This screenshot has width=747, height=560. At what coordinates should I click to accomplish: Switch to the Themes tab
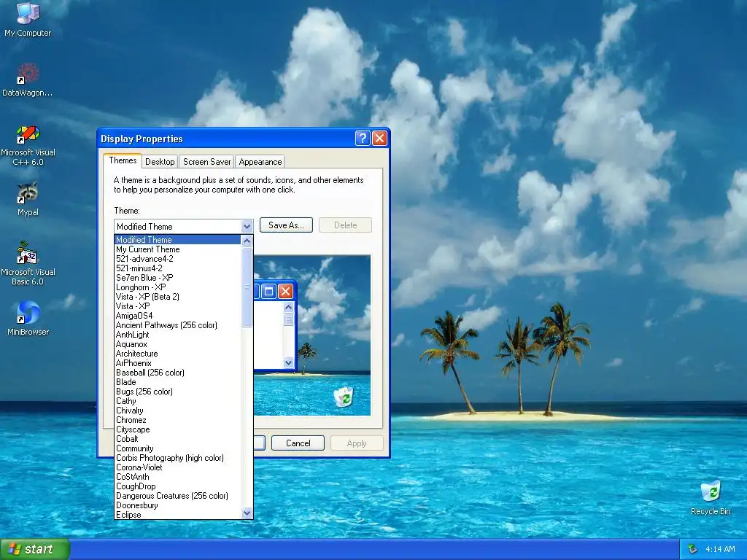[x=123, y=160]
